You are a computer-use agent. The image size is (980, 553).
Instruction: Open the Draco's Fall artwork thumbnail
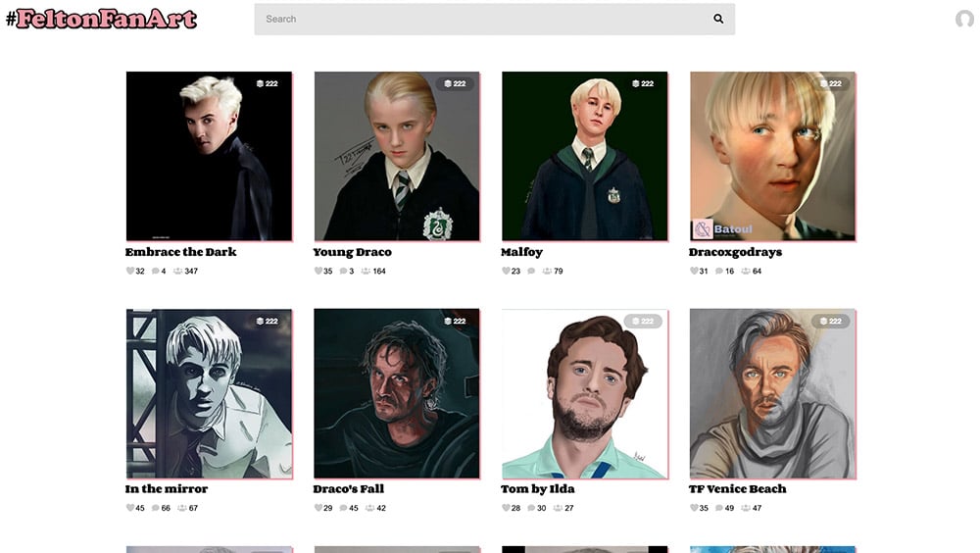click(x=397, y=393)
